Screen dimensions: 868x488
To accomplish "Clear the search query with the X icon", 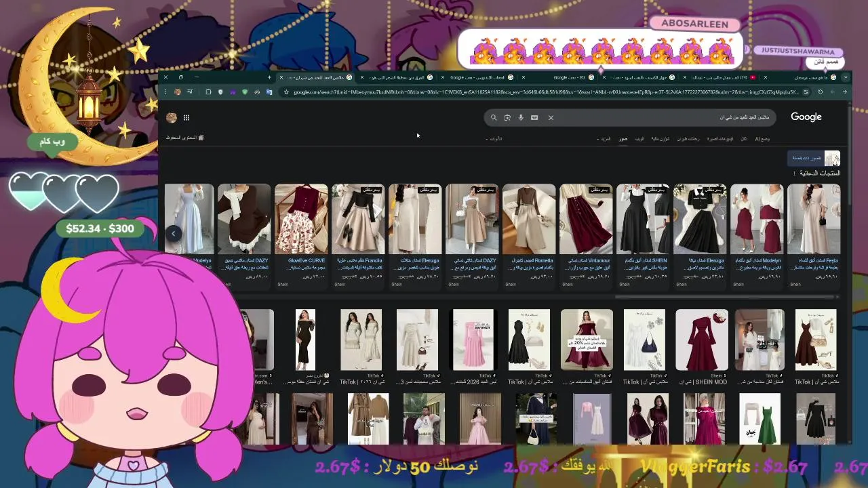I will point(551,117).
